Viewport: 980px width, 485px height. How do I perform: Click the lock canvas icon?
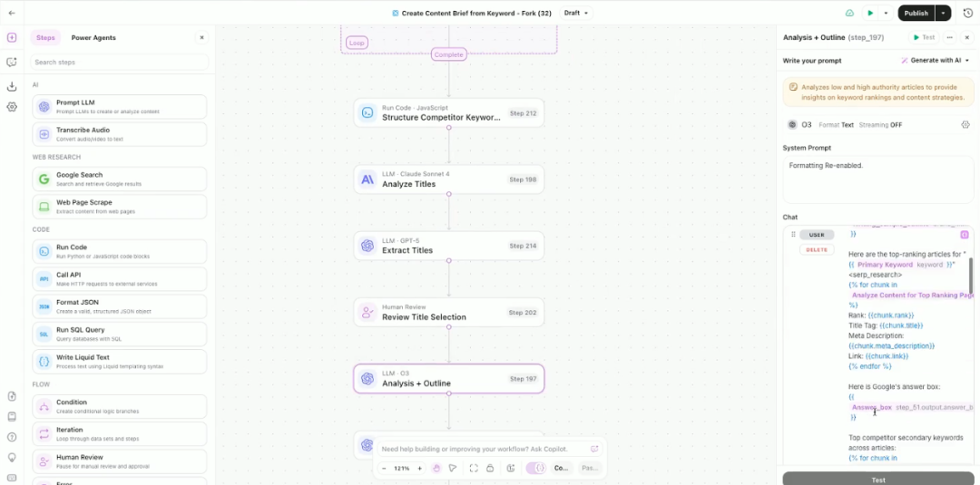point(490,469)
